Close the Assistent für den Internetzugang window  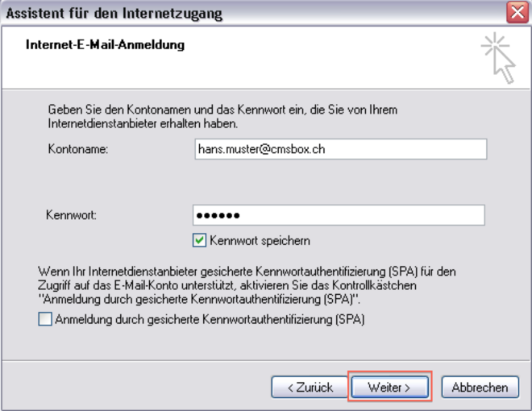517,13
